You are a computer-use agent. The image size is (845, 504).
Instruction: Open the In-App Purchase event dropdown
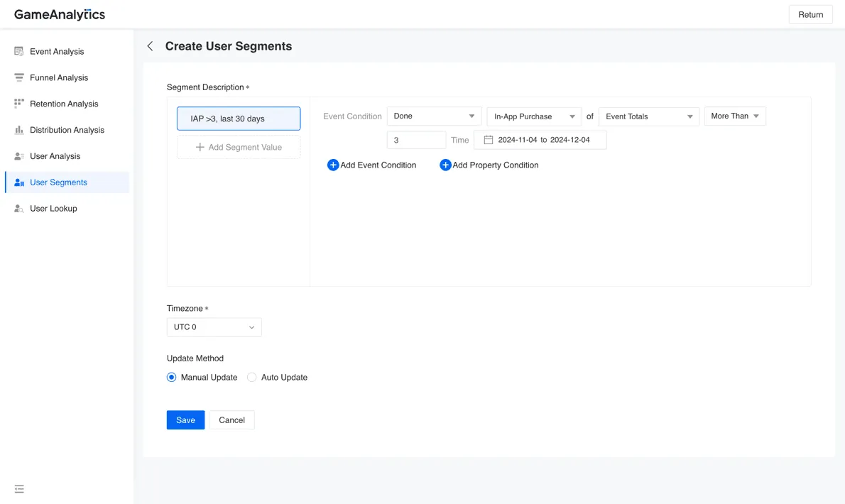click(x=534, y=116)
